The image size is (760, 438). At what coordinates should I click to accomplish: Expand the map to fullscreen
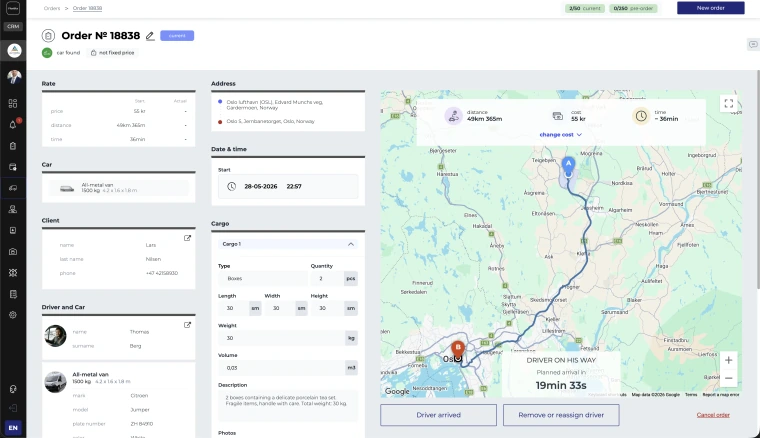click(728, 103)
